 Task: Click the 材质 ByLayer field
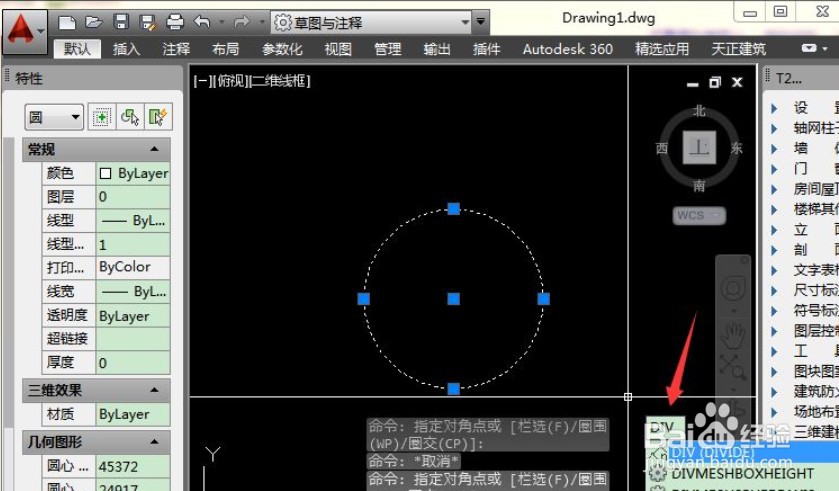133,415
